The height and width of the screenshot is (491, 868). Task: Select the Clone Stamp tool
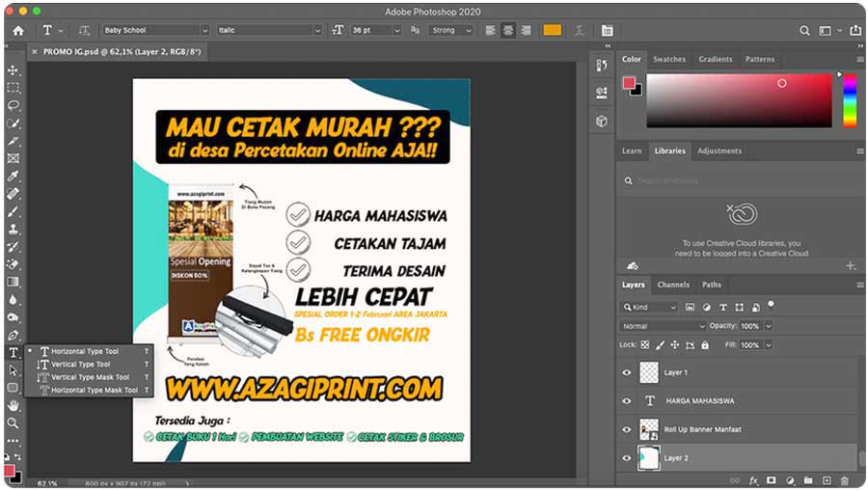pyautogui.click(x=14, y=230)
